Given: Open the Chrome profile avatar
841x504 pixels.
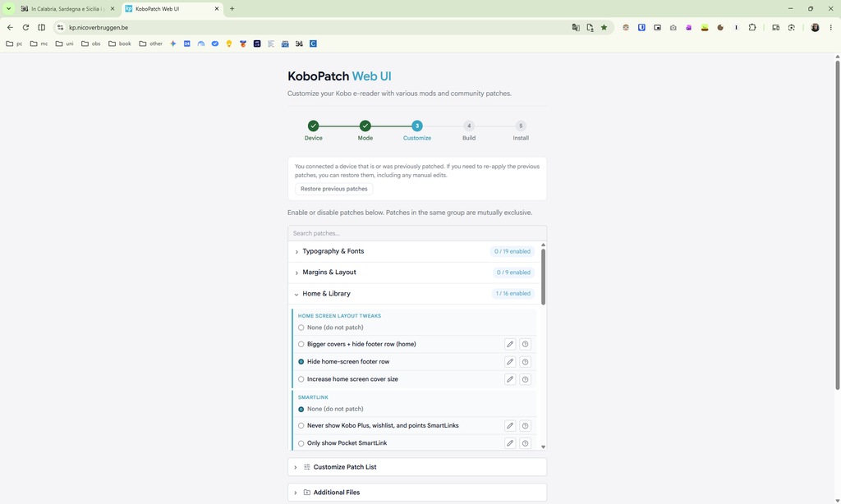Looking at the screenshot, I should [815, 27].
